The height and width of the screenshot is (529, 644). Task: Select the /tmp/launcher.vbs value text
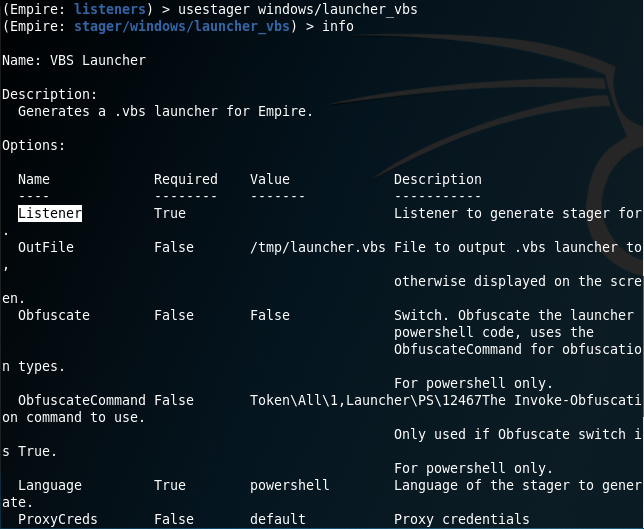click(x=317, y=247)
